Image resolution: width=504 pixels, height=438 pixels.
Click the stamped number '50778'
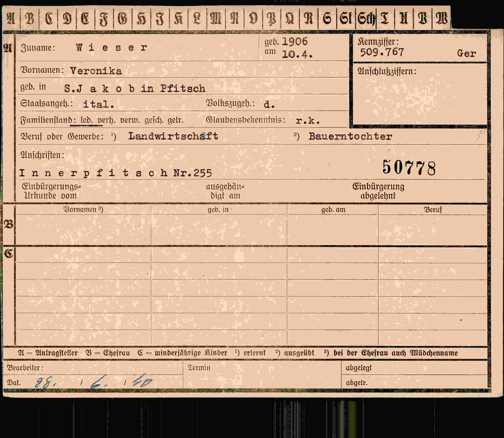point(409,168)
